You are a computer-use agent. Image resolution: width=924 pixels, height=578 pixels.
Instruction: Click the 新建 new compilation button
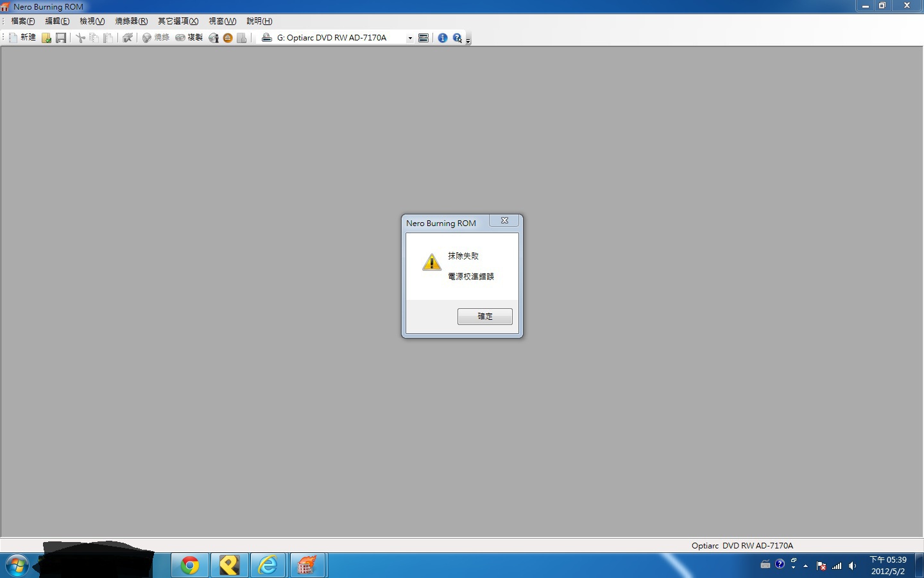[22, 38]
